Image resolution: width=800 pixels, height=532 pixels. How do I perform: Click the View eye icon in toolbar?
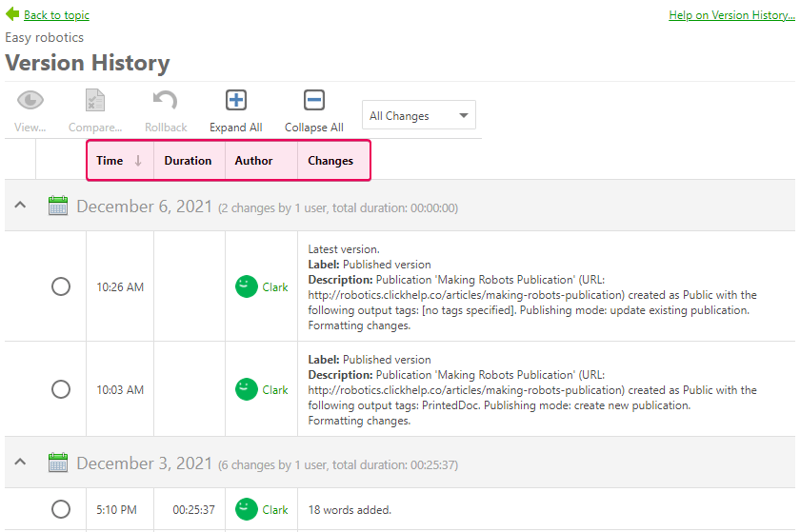(x=30, y=100)
